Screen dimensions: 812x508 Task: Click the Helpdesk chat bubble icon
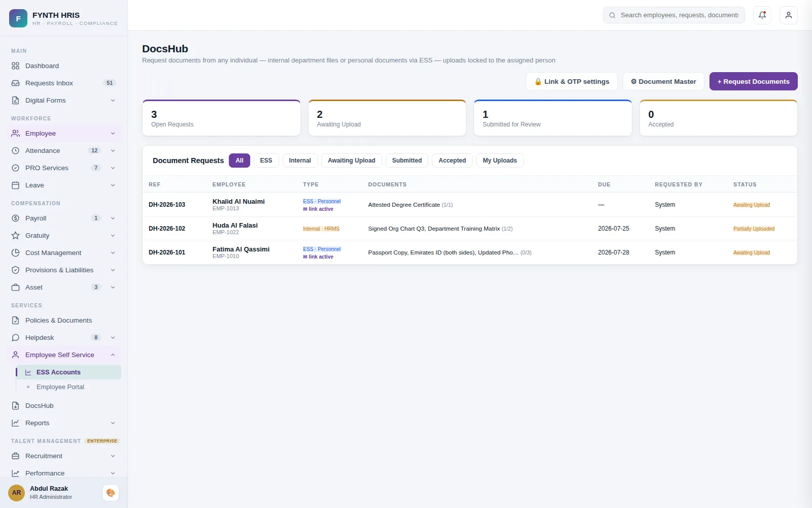click(16, 338)
